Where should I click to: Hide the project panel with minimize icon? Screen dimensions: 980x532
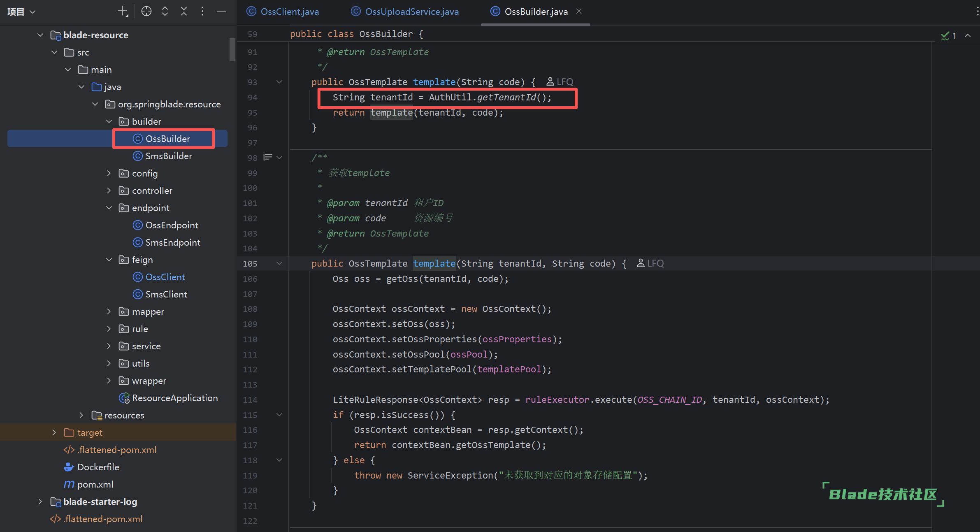click(x=221, y=12)
